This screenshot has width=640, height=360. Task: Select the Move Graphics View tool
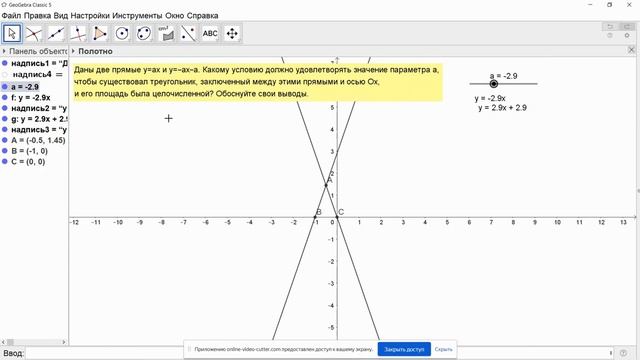pos(232,33)
